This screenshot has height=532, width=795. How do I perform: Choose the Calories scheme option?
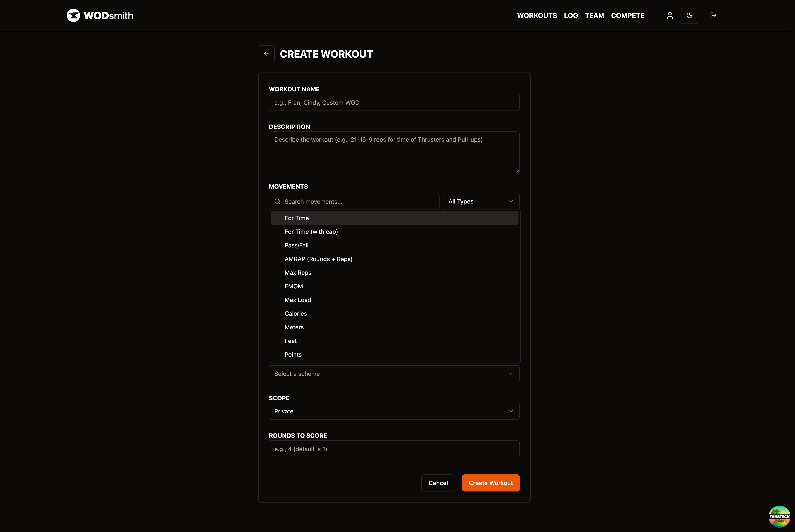395,314
